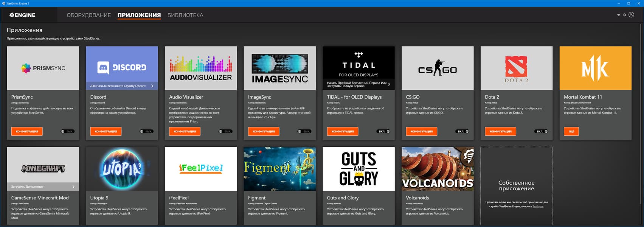Select the Utopia 9 app thumbnail
Screen dimensions: 644x227
pos(122,169)
